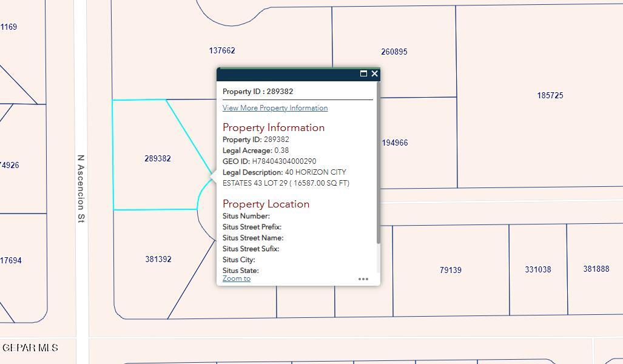The height and width of the screenshot is (364, 623).
Task: Select parcel 137662 on the map
Action: point(221,51)
